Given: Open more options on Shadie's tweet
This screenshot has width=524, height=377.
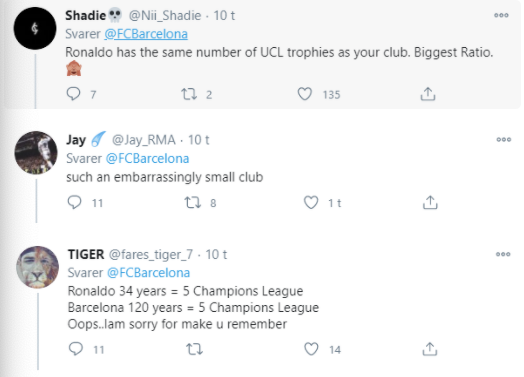Looking at the screenshot, I should (x=501, y=15).
